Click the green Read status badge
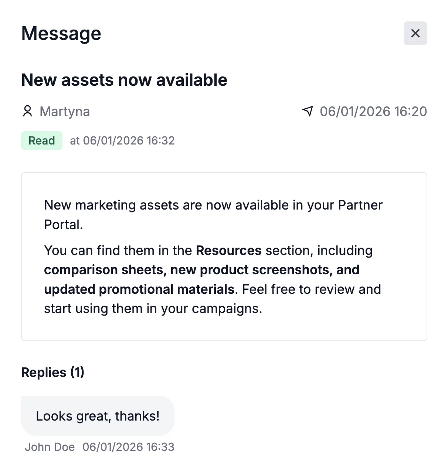The height and width of the screenshot is (476, 448). pyautogui.click(x=42, y=141)
